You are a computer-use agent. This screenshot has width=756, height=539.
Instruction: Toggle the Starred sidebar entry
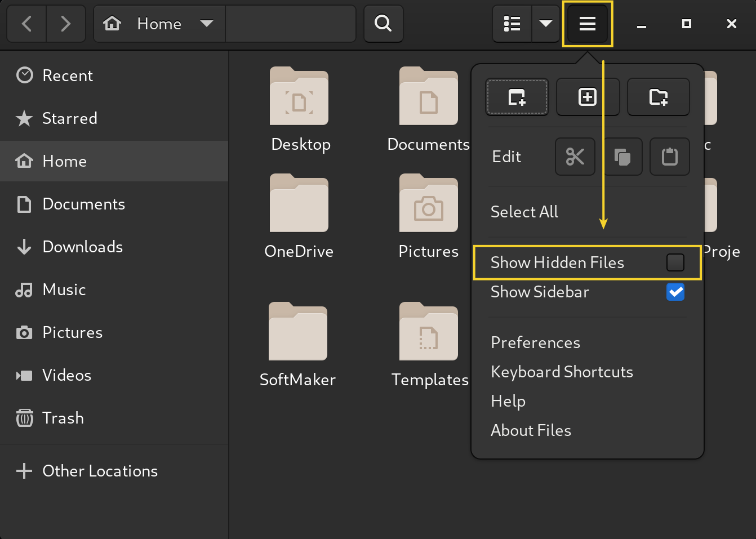pyautogui.click(x=70, y=118)
